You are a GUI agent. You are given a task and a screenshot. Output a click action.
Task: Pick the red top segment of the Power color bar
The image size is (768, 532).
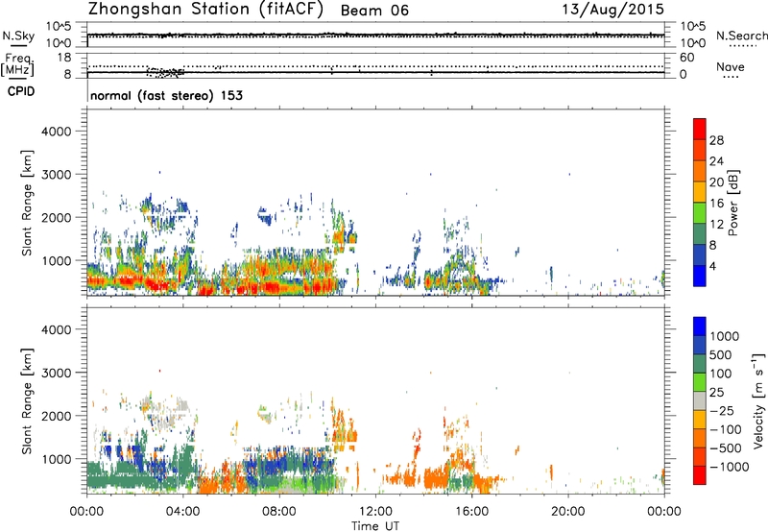pyautogui.click(x=700, y=129)
